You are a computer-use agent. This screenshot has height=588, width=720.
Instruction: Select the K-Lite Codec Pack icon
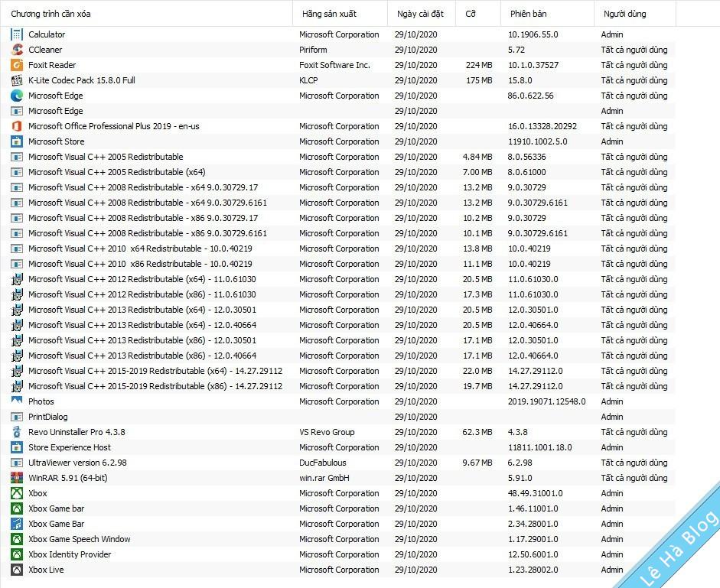click(x=17, y=80)
